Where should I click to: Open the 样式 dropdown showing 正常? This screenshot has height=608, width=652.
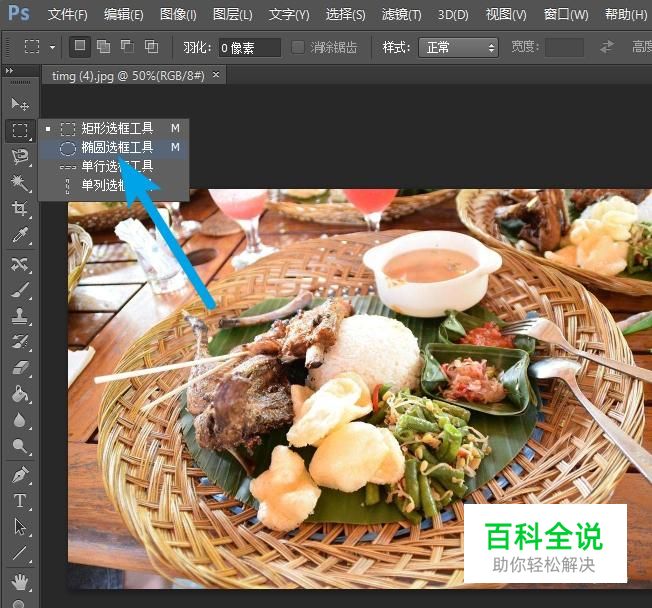(x=458, y=47)
